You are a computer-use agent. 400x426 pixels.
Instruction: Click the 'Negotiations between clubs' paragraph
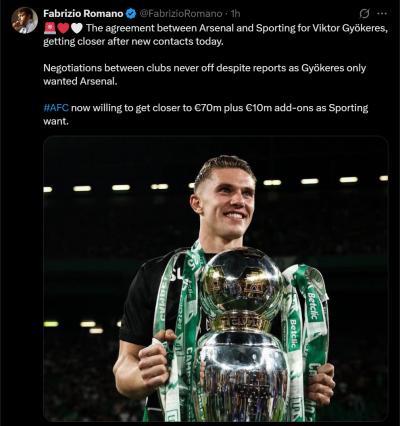(205, 75)
